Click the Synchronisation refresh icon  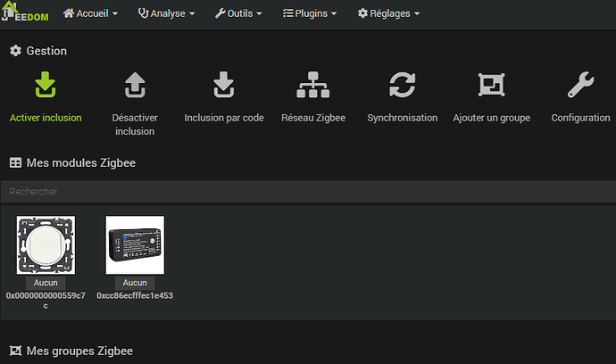pos(403,85)
